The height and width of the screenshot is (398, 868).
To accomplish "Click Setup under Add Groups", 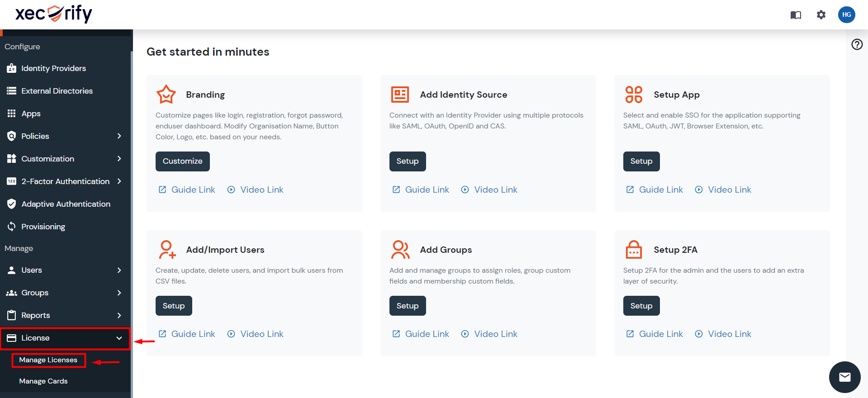I will pos(408,306).
